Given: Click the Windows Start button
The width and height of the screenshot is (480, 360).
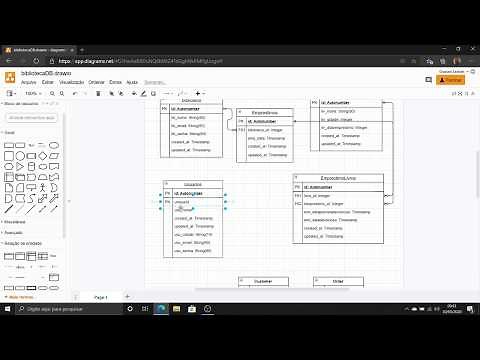Looking at the screenshot, I should (7, 309).
